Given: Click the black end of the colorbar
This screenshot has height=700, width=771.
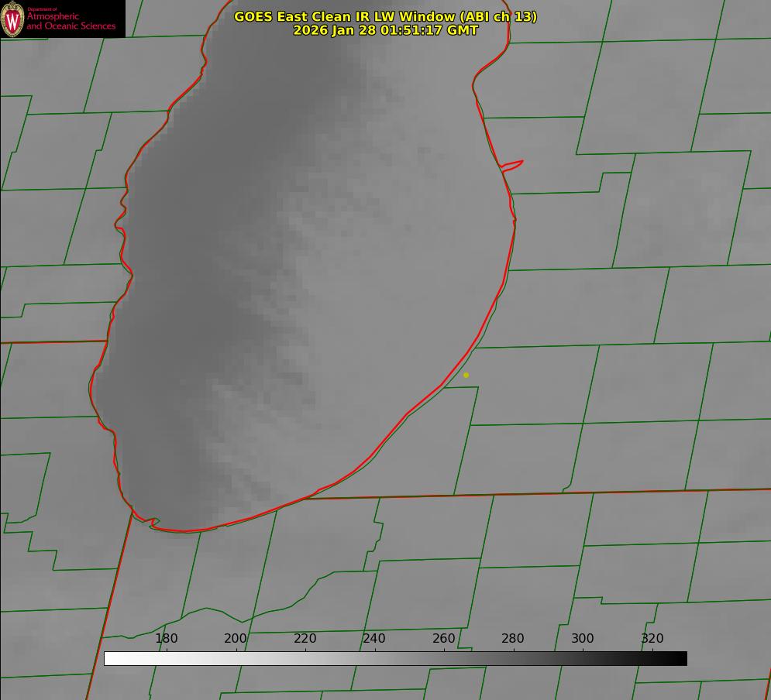Looking at the screenshot, I should click(680, 658).
